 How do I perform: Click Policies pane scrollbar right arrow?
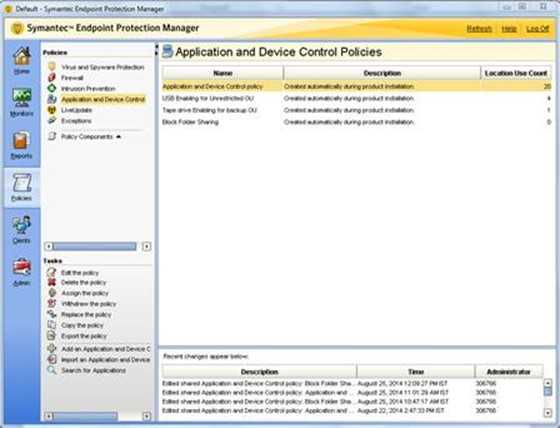click(x=146, y=246)
